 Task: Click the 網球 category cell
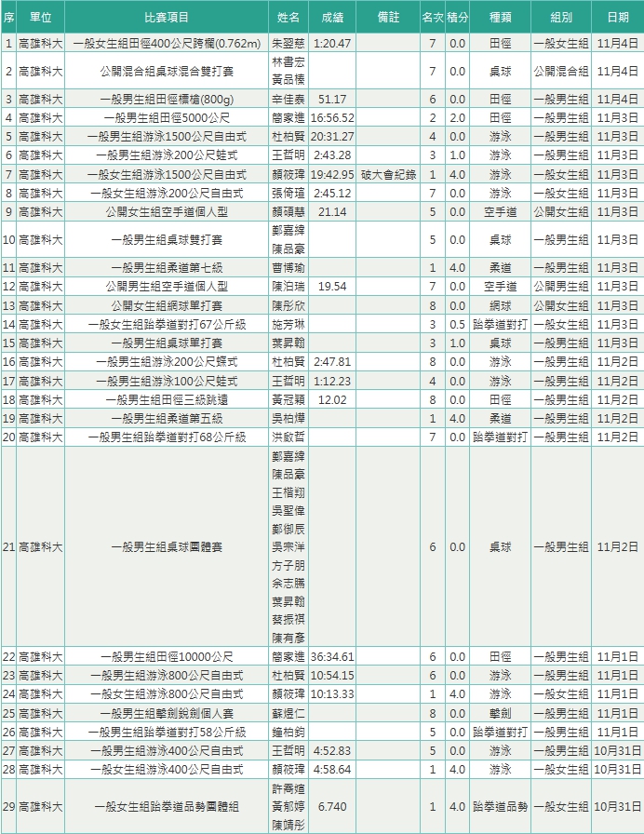coord(500,306)
